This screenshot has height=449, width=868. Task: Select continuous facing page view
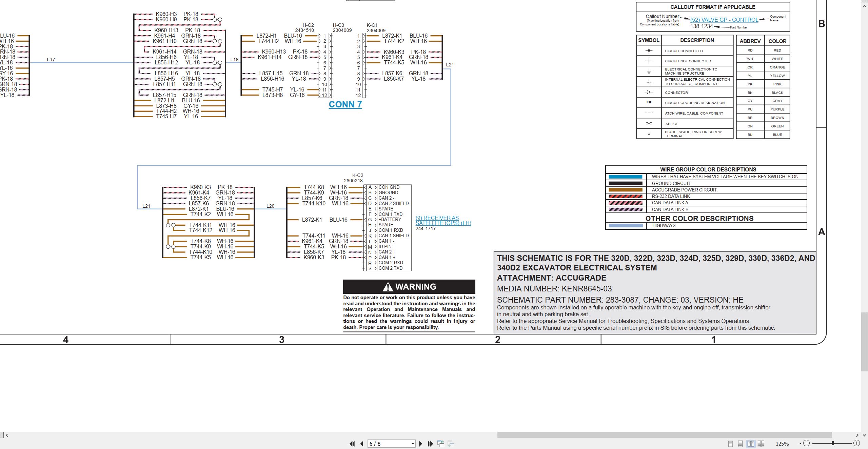[761, 444]
